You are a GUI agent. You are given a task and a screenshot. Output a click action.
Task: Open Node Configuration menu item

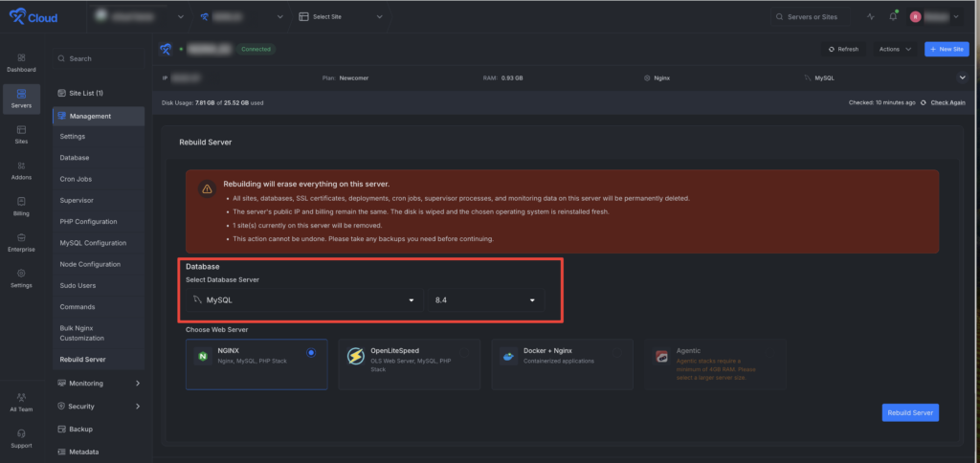click(90, 264)
